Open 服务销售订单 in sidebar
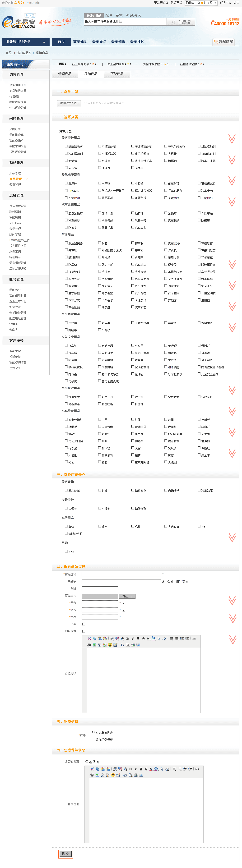This screenshot has width=242, height=868. pyautogui.click(x=18, y=85)
